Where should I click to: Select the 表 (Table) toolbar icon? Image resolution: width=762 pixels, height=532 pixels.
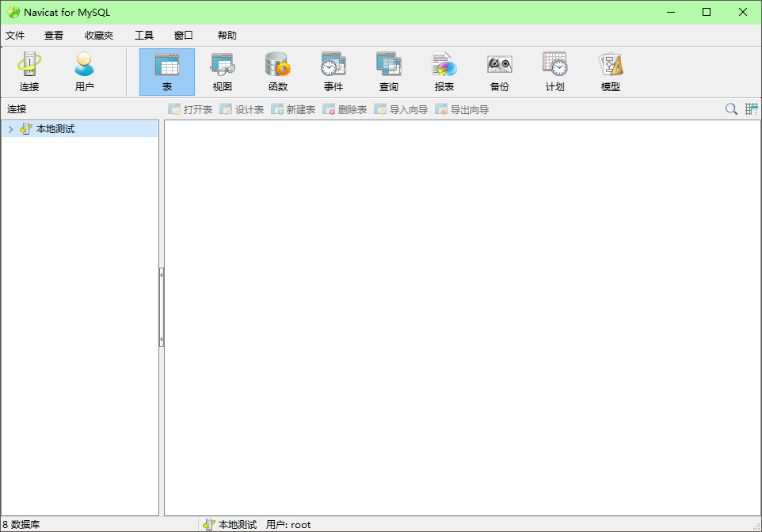[167, 72]
